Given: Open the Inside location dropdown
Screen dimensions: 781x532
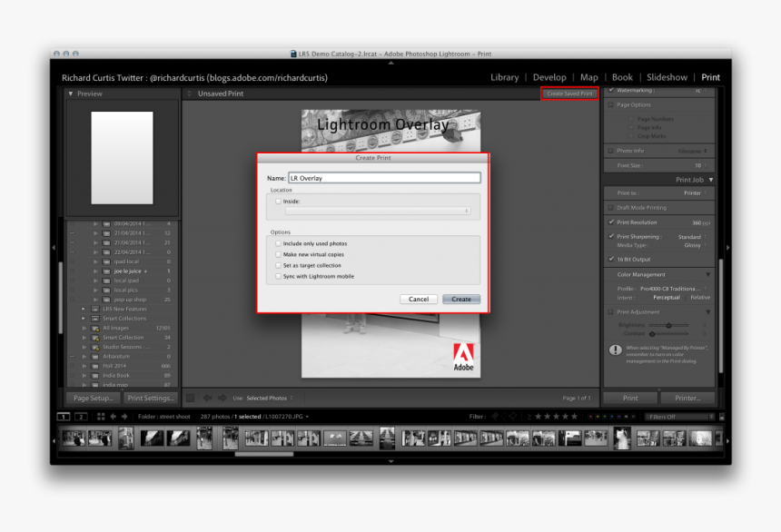Looking at the screenshot, I should pos(377,212).
